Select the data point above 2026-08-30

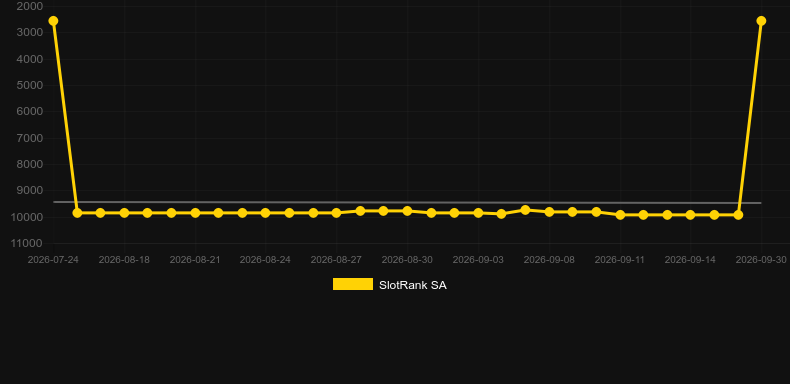click(x=407, y=211)
